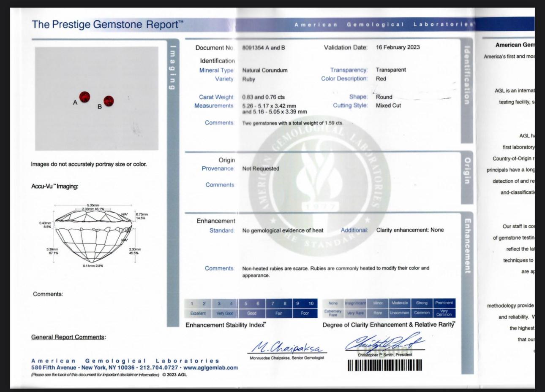545x392 pixels.
Task: Click the 'Minor' clarity scale cell
Action: coord(378,303)
